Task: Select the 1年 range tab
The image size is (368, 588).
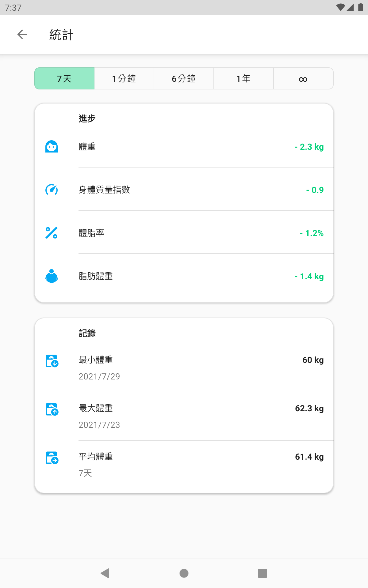Action: (x=243, y=79)
